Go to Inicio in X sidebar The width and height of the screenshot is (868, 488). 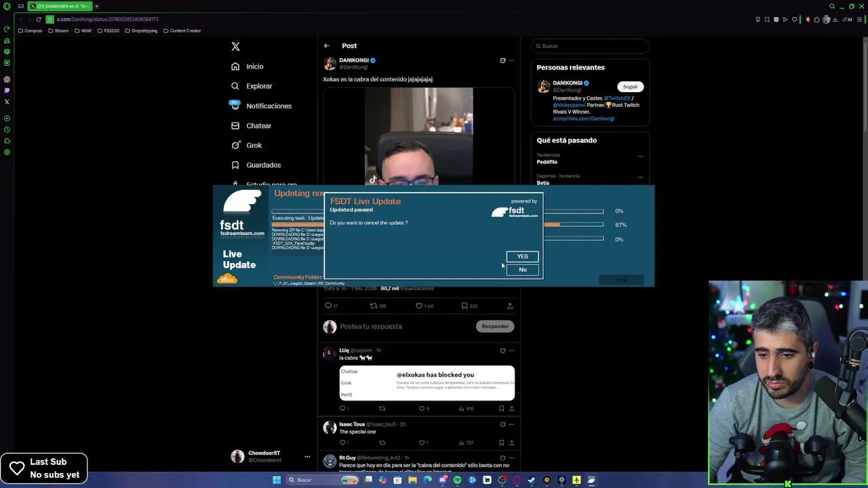247,66
